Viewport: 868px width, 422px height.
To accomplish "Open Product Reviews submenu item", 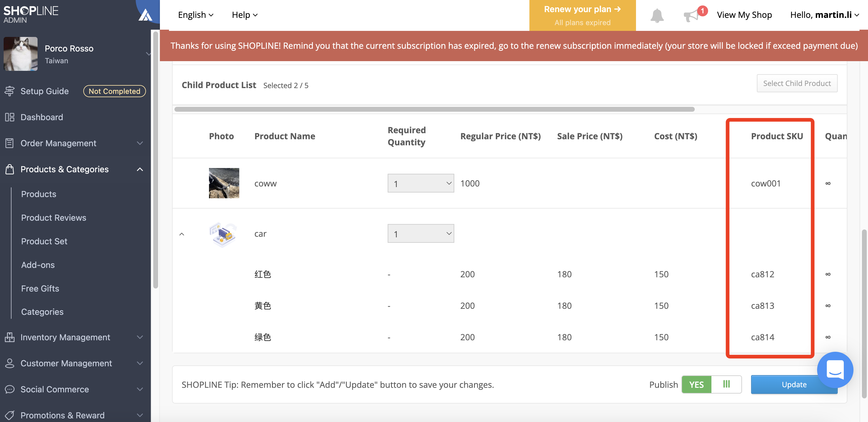I will 54,218.
